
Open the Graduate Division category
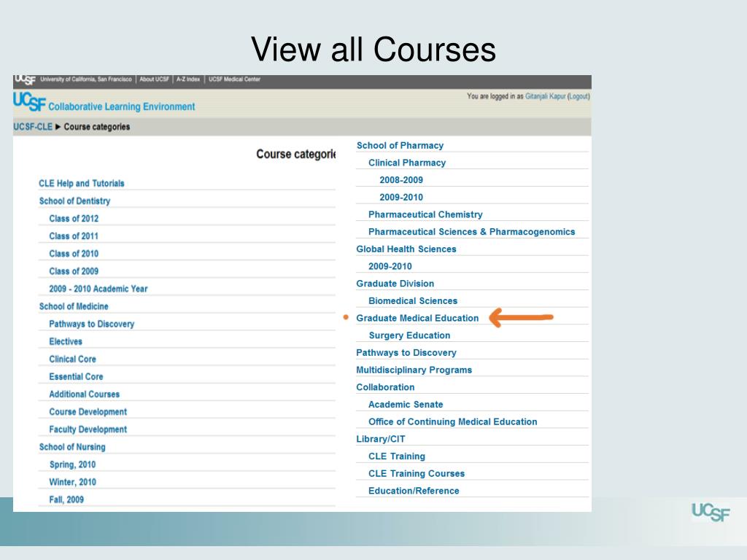pyautogui.click(x=395, y=284)
